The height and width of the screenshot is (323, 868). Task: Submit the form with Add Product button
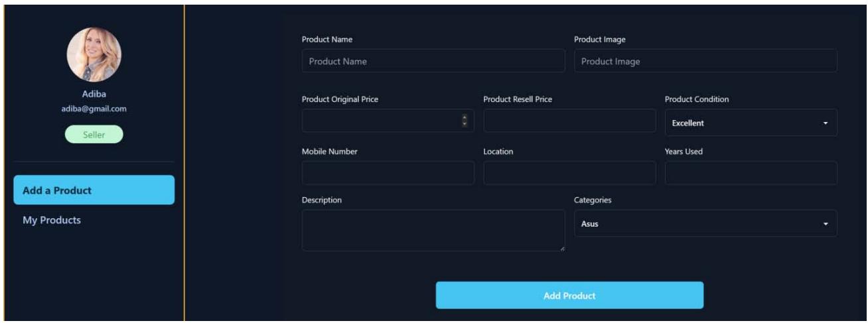pos(569,295)
